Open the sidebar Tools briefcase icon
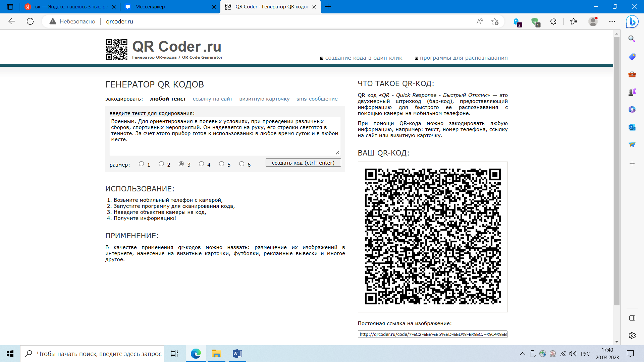The height and width of the screenshot is (362, 644). [x=632, y=74]
